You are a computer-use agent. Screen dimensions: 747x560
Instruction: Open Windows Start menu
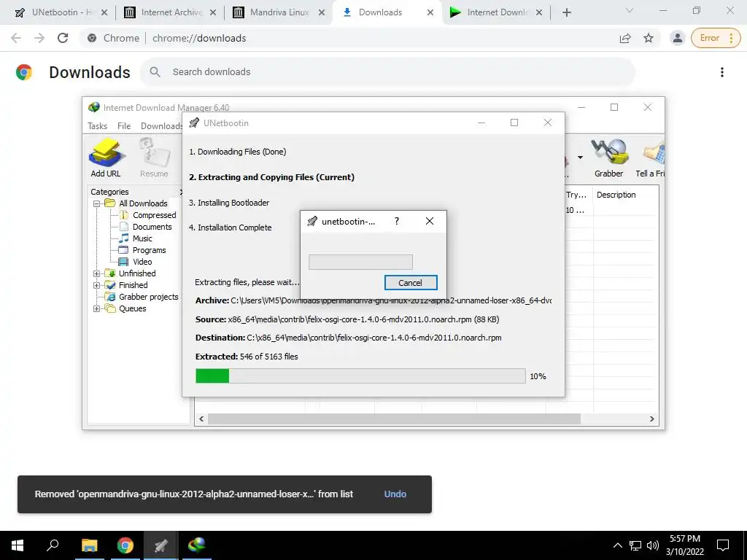[x=18, y=545]
